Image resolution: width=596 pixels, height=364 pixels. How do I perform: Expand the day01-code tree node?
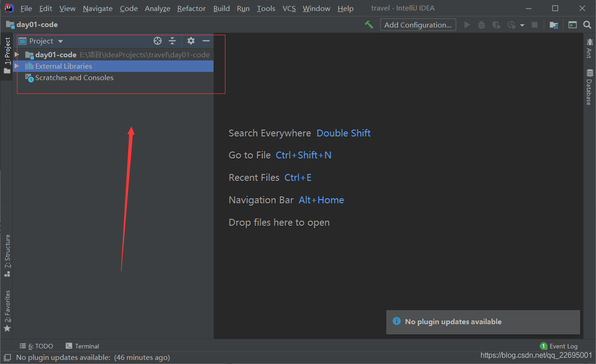click(x=17, y=54)
